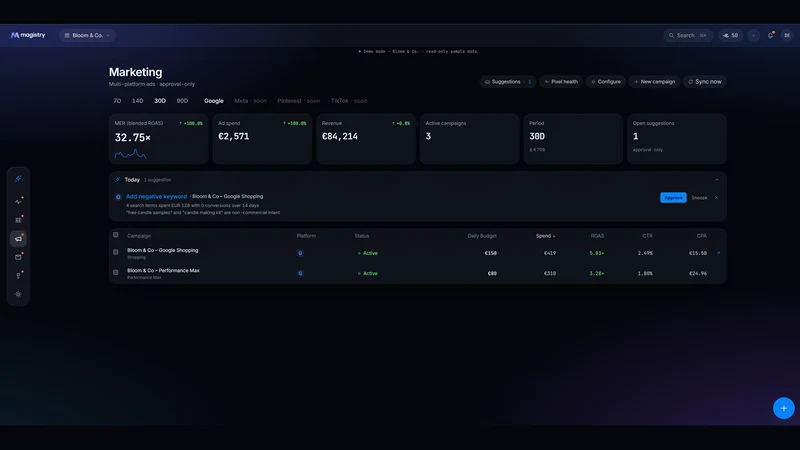The image size is (800, 450).
Task: Click the MER blended ROAS card
Action: (159, 139)
